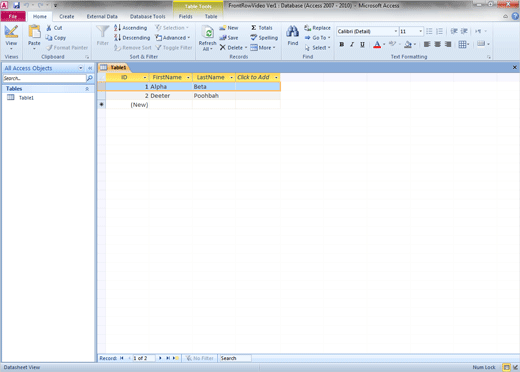Viewport: 520px width, 372px height.
Task: Go to first record navigation button
Action: [122, 358]
